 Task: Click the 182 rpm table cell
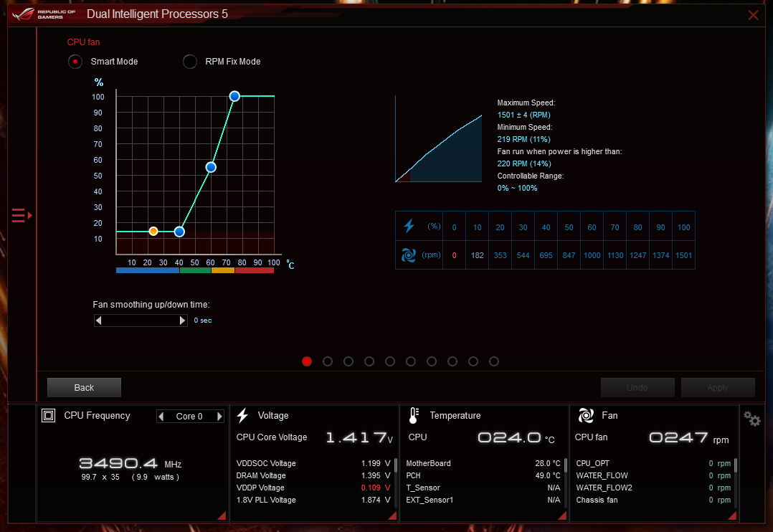(x=478, y=255)
